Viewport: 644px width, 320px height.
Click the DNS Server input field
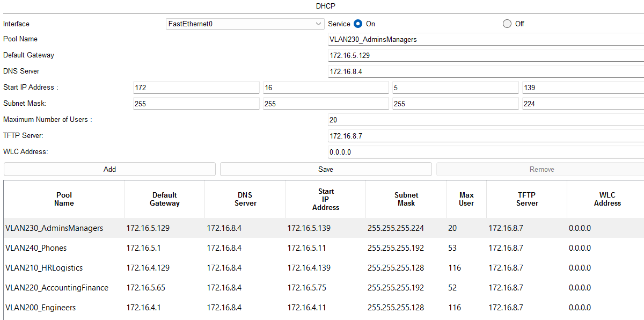(x=486, y=71)
